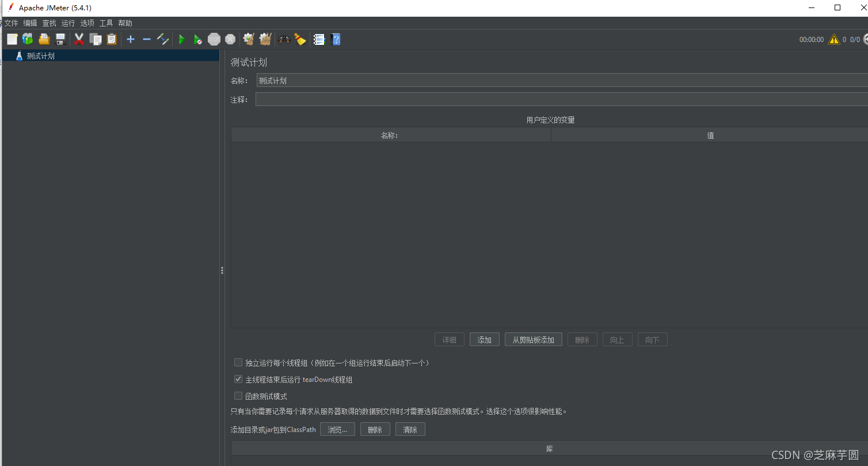
Task: Select 测试计划 node in the tree
Action: (40, 56)
